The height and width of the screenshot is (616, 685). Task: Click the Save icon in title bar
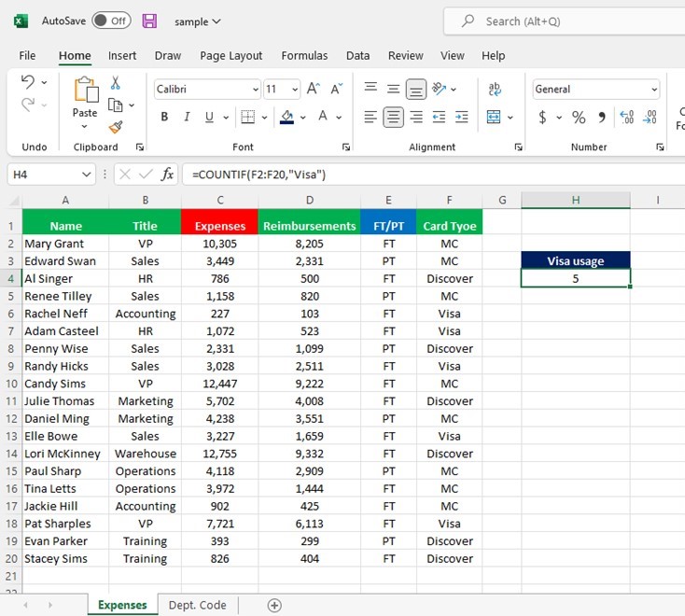pyautogui.click(x=149, y=21)
